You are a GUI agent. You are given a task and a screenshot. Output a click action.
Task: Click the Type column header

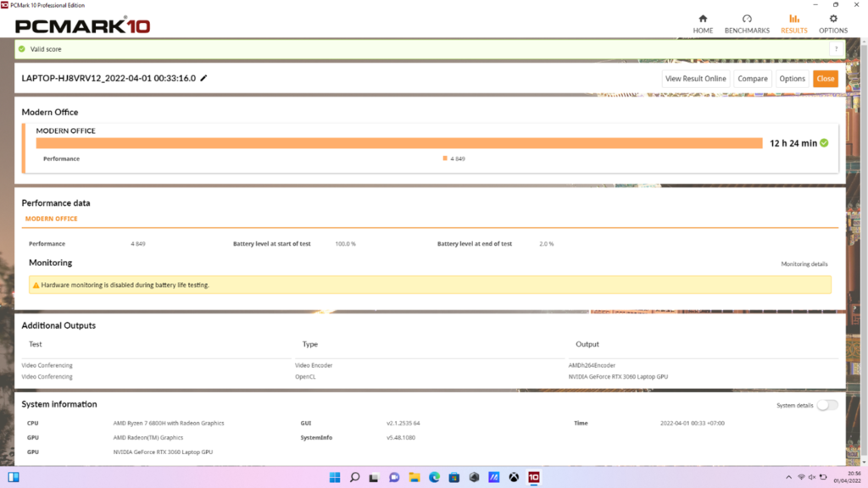click(310, 344)
